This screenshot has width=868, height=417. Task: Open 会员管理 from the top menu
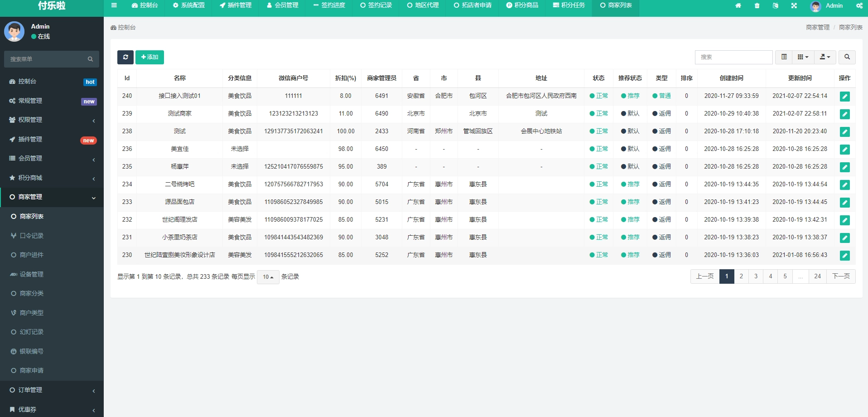point(282,6)
